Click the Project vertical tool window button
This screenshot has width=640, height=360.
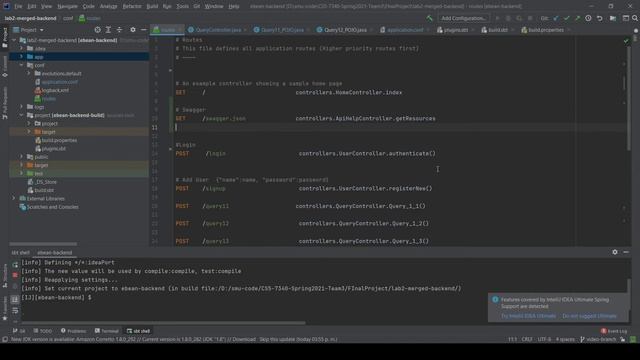pos(4,38)
